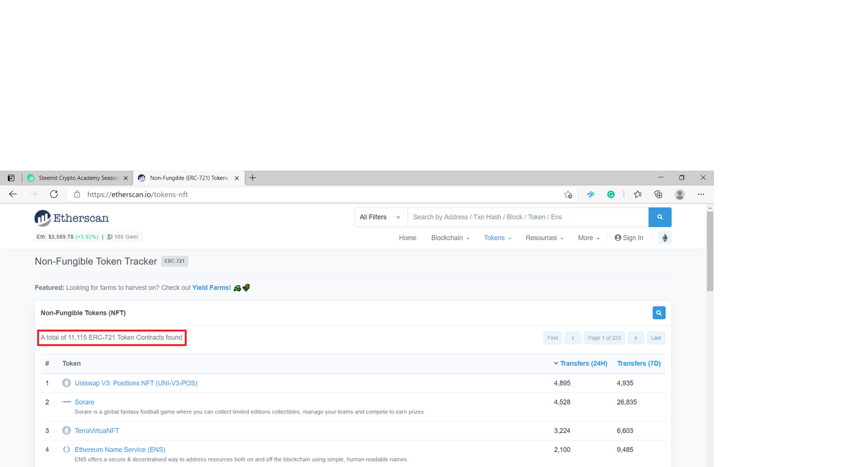
Task: Expand the Blockchain menu
Action: tap(450, 238)
